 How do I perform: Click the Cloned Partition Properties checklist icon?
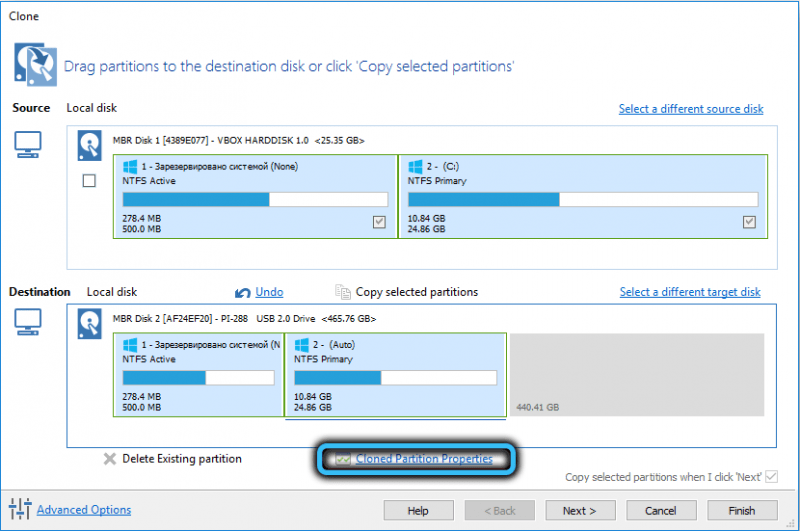click(343, 459)
